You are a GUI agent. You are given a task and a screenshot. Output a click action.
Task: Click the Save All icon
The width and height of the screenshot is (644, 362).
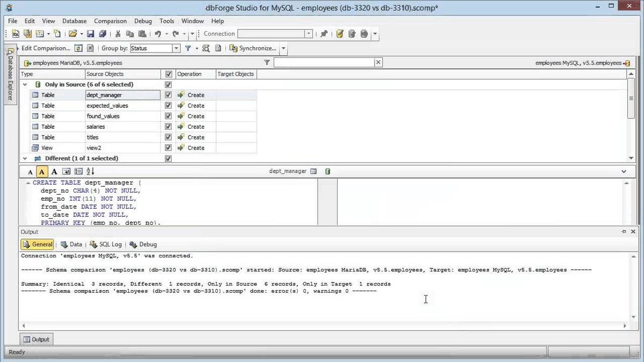(x=102, y=34)
